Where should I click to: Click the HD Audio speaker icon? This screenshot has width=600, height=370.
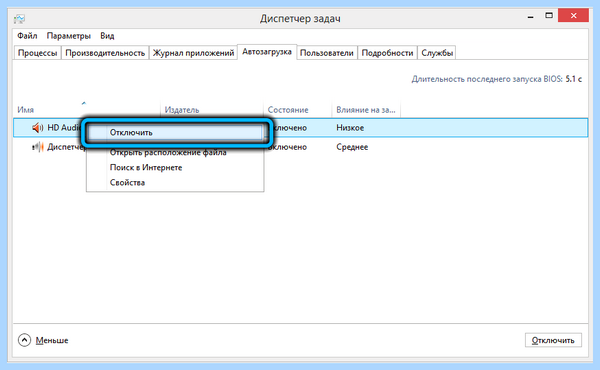[38, 128]
